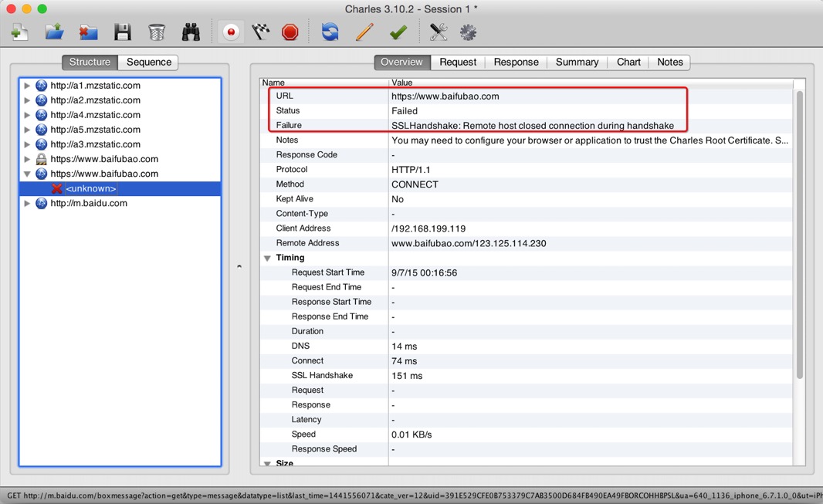Image resolution: width=823 pixels, height=504 pixels.
Task: Click the overview table vertical scrollbar
Action: tap(799, 235)
